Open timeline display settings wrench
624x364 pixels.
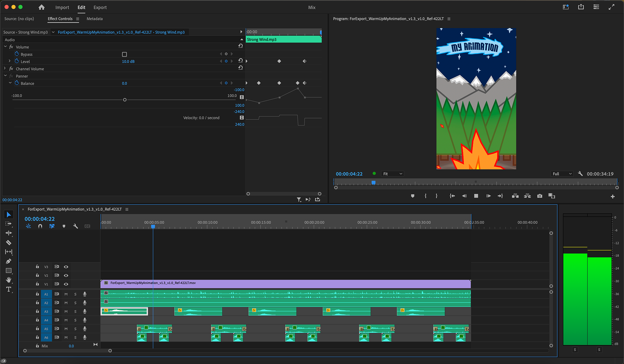point(76,226)
